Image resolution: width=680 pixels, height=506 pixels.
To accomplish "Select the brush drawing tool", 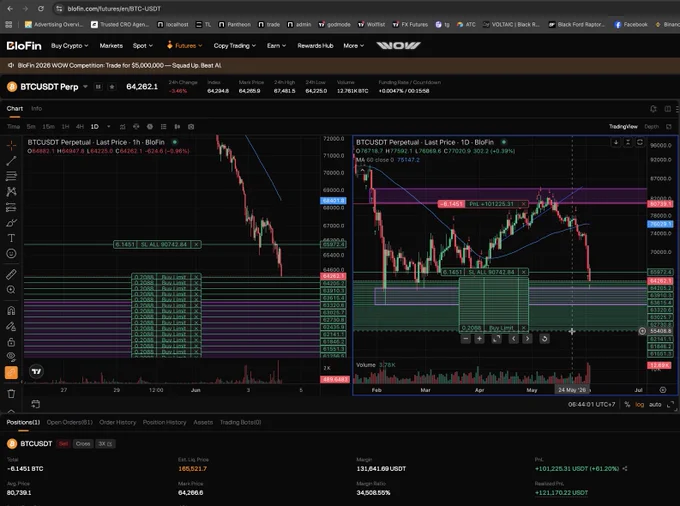I will coord(11,223).
